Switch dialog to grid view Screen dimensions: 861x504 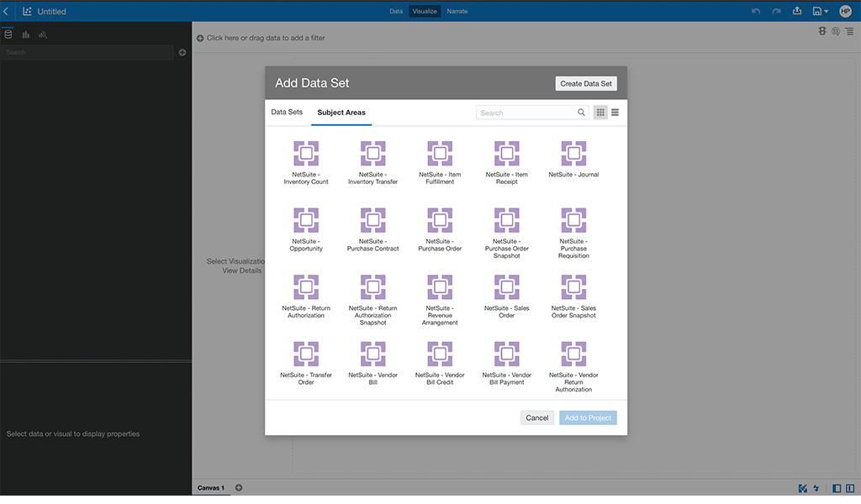click(x=600, y=113)
